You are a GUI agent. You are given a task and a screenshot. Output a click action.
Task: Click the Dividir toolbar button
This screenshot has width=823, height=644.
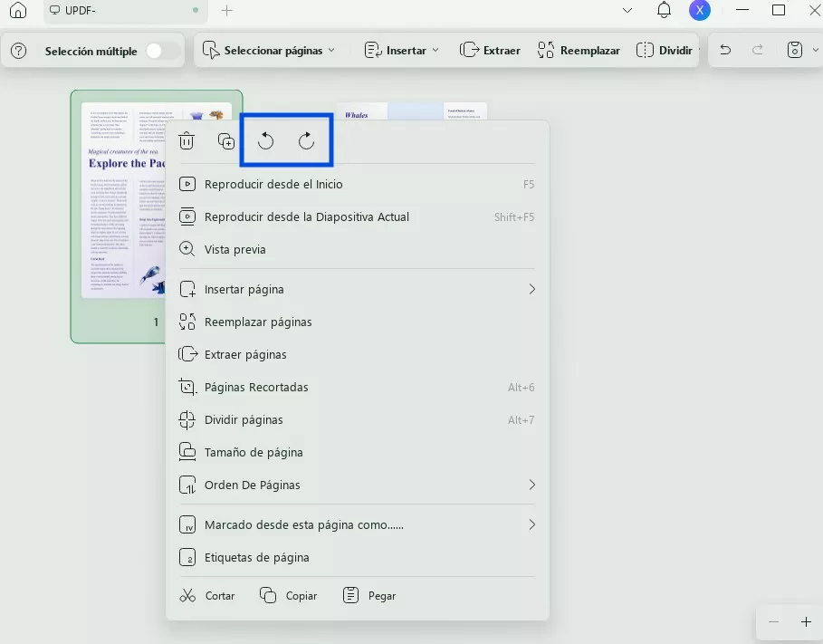(x=665, y=51)
